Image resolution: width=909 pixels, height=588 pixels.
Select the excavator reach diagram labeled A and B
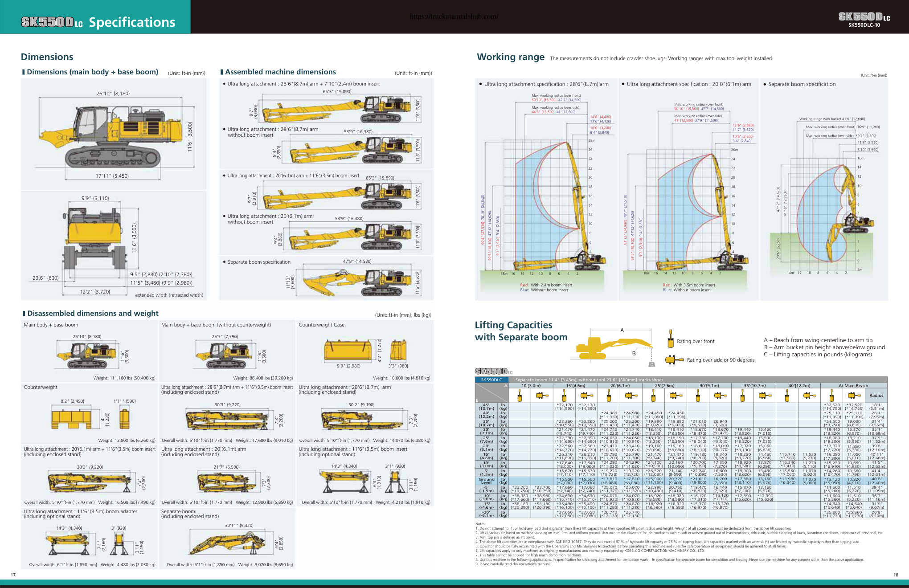pyautogui.click(x=615, y=347)
